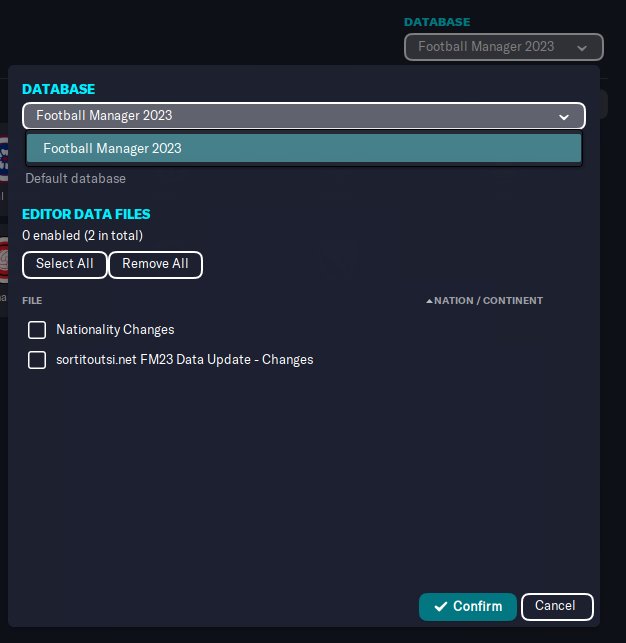Enable sortitoutsi.net FM23 Data Update checkbox

37,360
